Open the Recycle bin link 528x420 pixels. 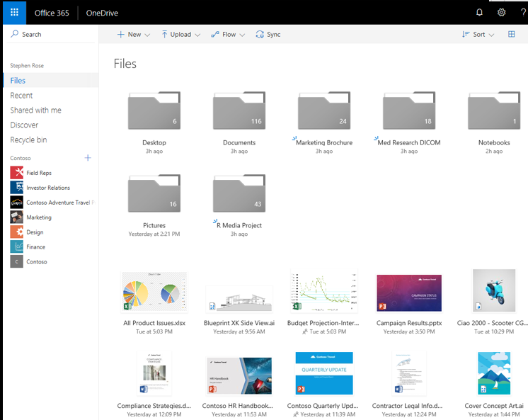(28, 140)
